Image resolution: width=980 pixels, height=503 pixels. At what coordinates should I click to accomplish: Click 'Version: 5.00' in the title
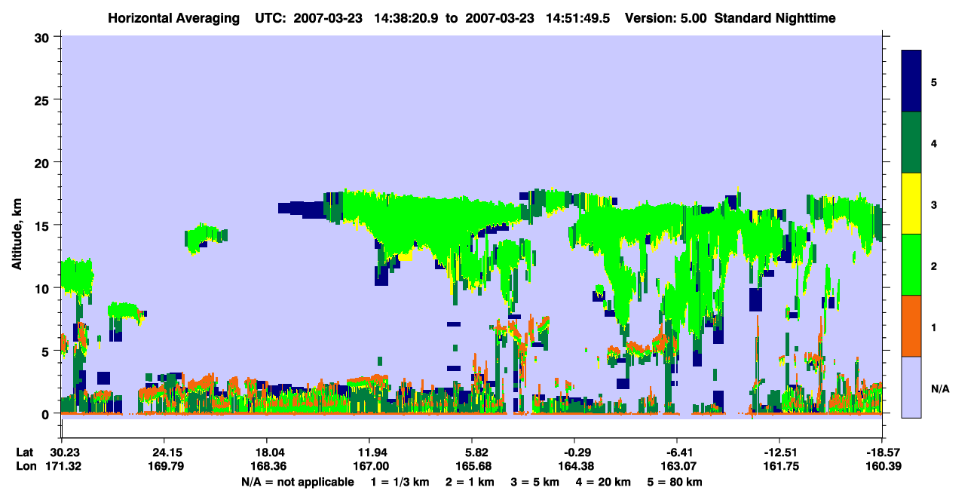[666, 18]
